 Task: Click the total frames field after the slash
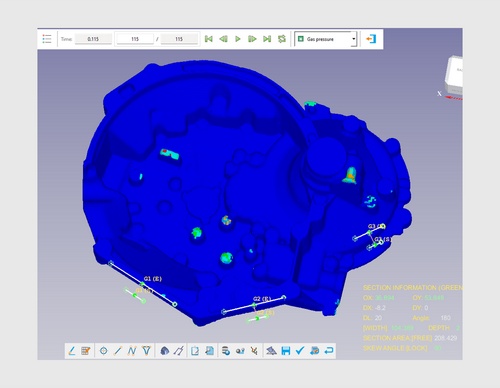click(x=179, y=39)
